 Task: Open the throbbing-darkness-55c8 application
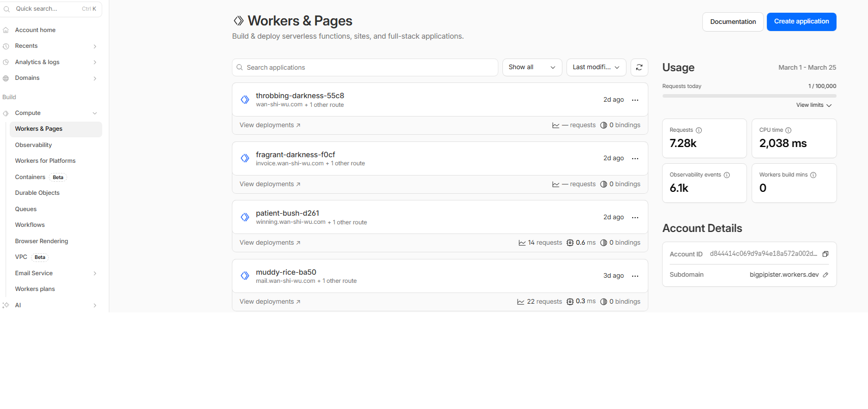coord(300,96)
